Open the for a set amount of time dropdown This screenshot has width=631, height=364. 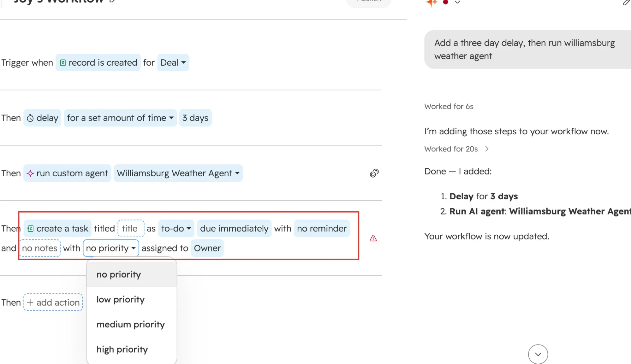click(x=120, y=118)
